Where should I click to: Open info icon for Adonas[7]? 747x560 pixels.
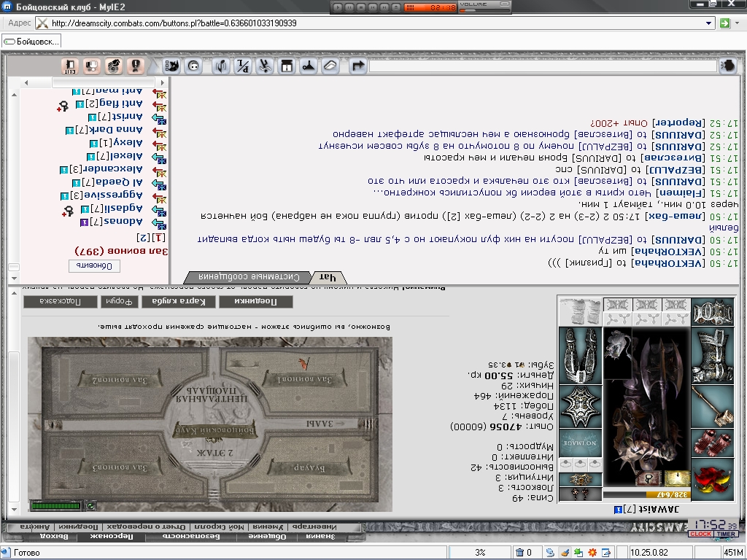click(84, 222)
